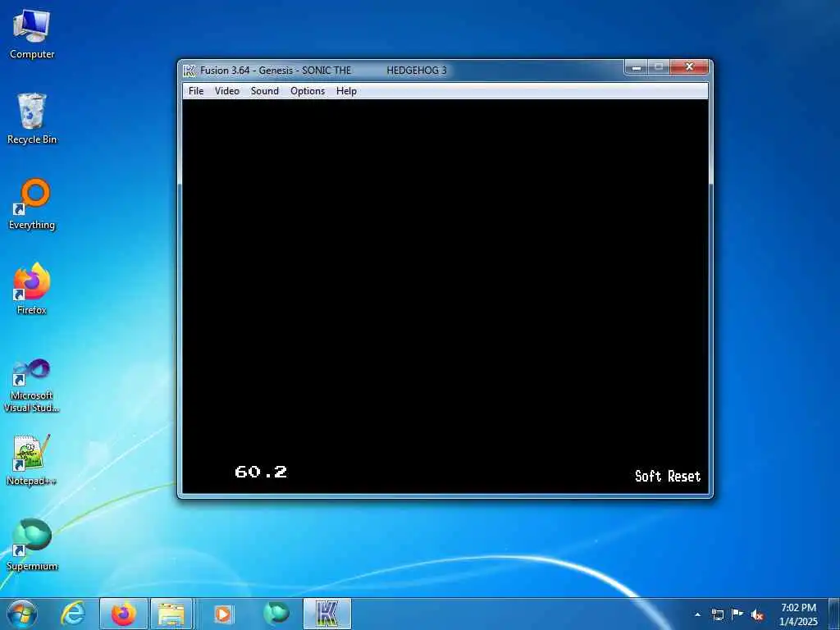Open the Action Center flag icon
Viewport: 840px width, 630px height.
pyautogui.click(x=737, y=614)
